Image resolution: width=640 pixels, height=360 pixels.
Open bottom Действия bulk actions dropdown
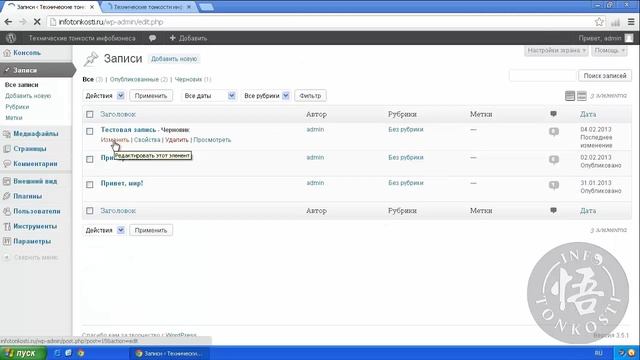(104, 230)
